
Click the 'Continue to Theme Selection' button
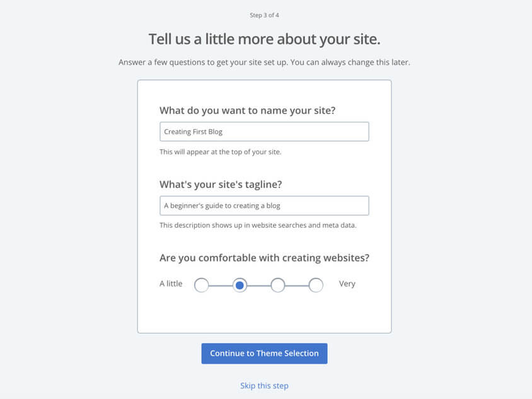[x=264, y=354]
